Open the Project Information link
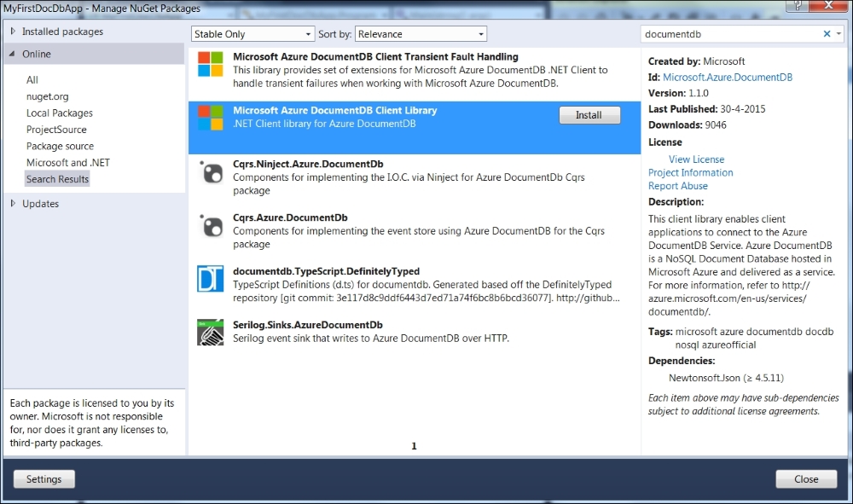The width and height of the screenshot is (853, 504). point(690,172)
